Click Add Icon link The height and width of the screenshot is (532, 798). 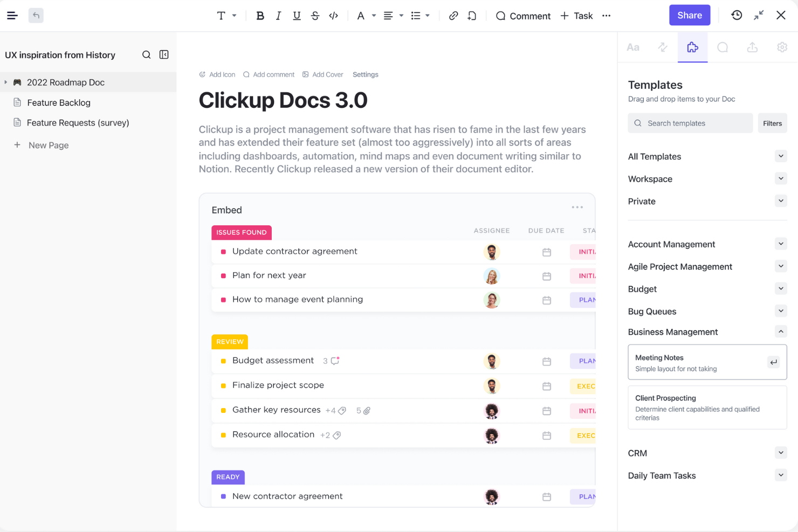217,74
